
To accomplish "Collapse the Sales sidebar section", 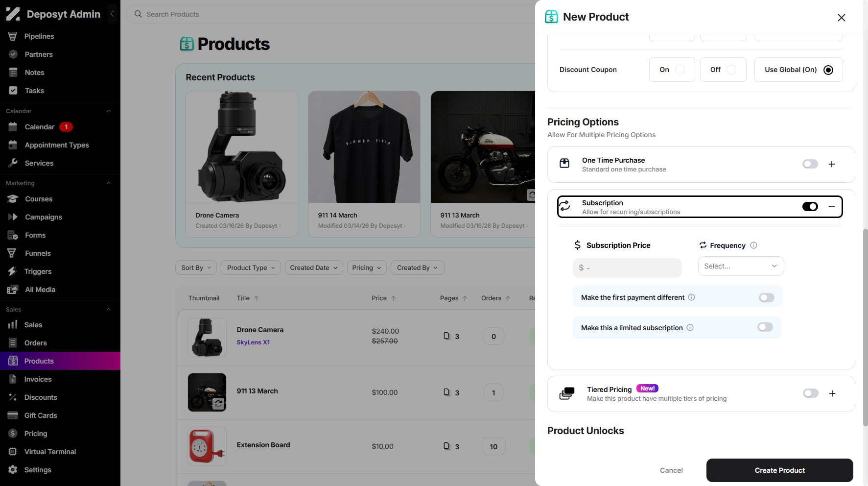I will pyautogui.click(x=109, y=310).
